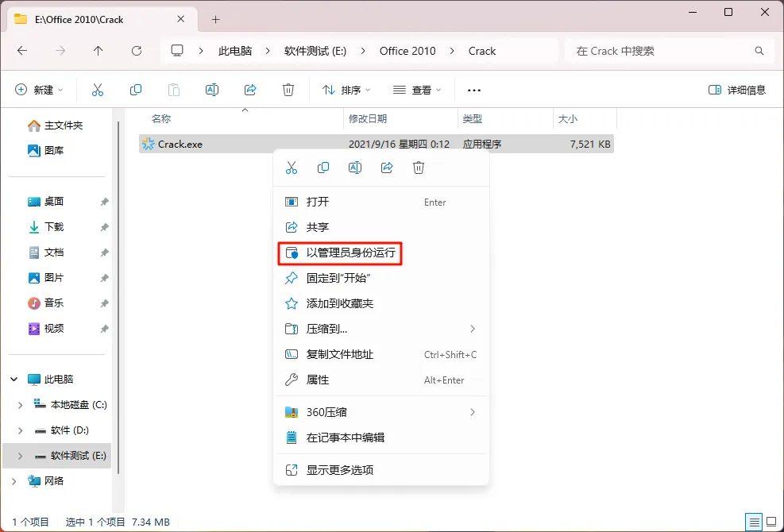
Task: Expand the 软件测试 (E:) drive node
Action: (x=20, y=456)
